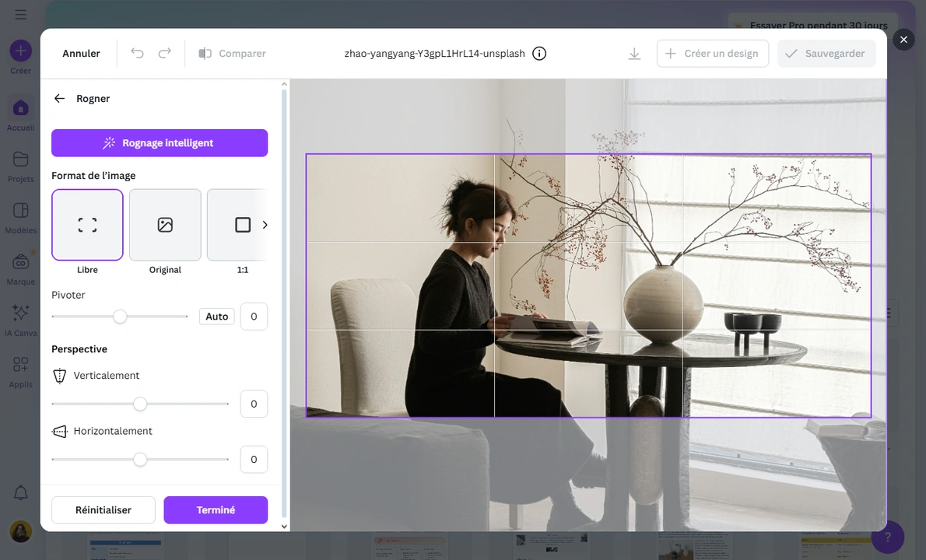
Task: Expand more image format options with the chevron
Action: coord(265,225)
